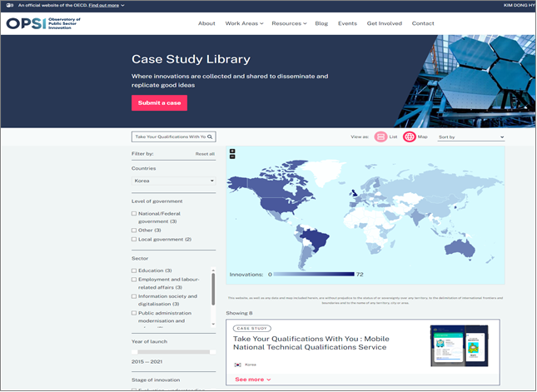
Task: Open the Get Involved page
Action: (x=385, y=23)
